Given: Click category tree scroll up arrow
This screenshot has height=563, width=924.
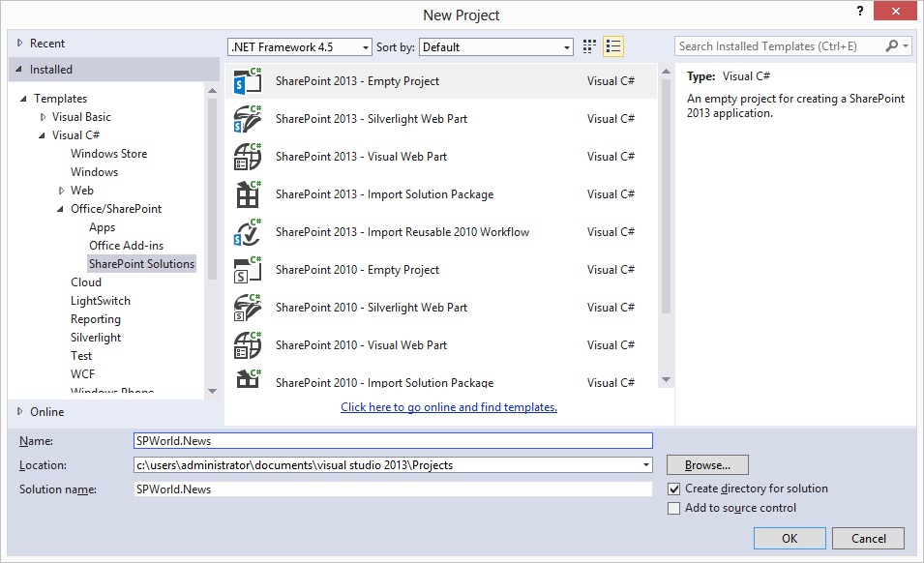Looking at the screenshot, I should click(x=212, y=91).
